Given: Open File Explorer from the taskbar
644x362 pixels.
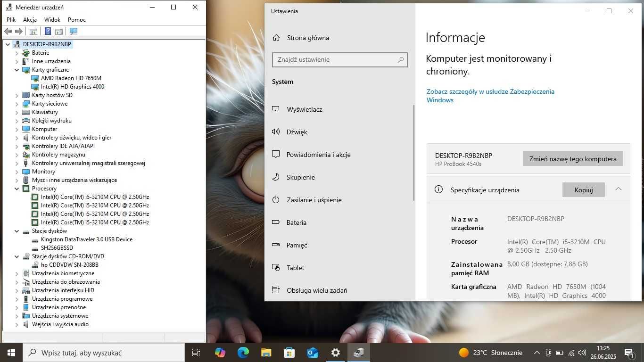Looking at the screenshot, I should tap(266, 353).
